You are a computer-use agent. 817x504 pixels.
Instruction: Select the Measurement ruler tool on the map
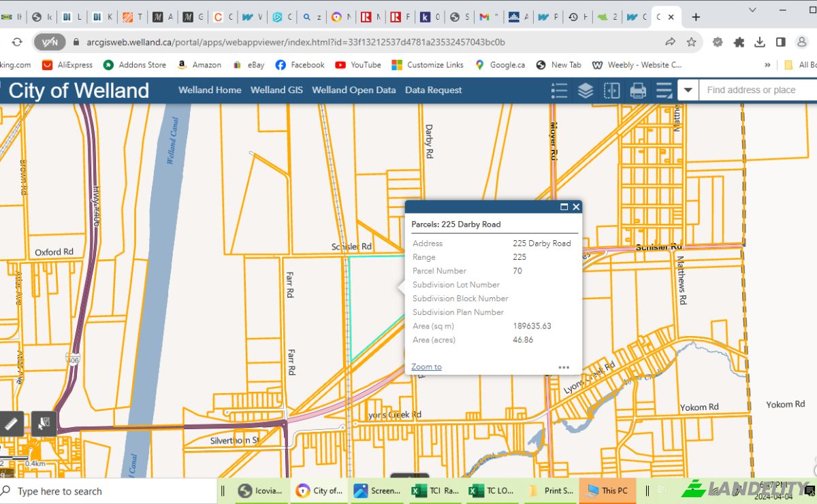(x=12, y=423)
